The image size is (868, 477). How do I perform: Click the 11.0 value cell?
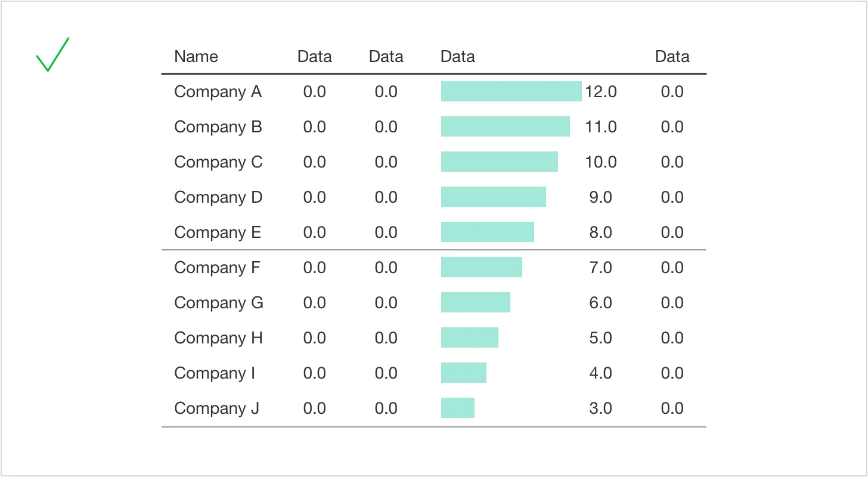(x=601, y=127)
